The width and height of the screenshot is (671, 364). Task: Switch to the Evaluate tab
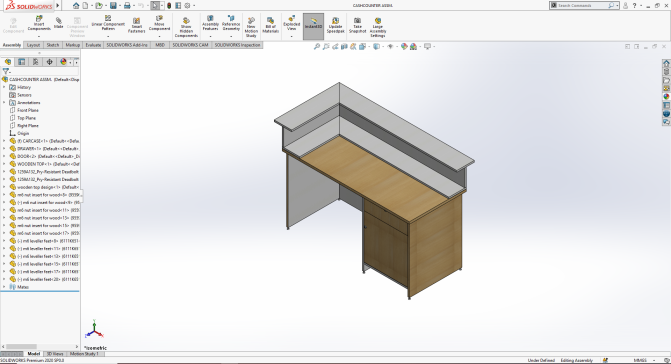(x=93, y=45)
